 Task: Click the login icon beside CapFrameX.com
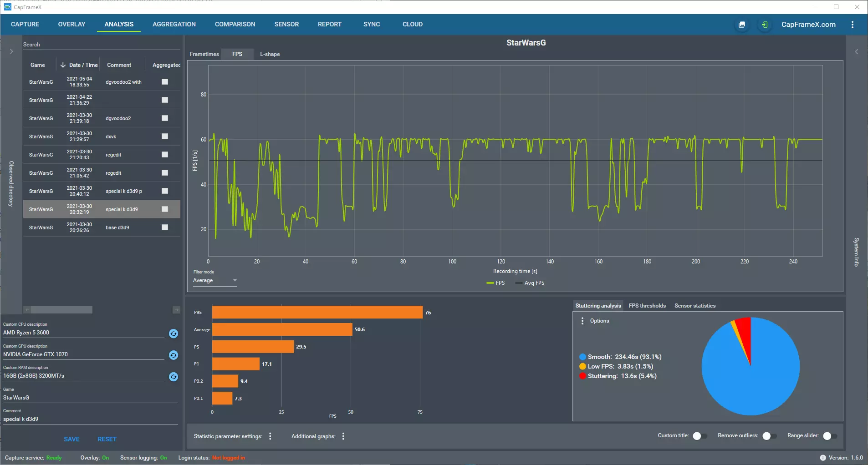(x=765, y=25)
